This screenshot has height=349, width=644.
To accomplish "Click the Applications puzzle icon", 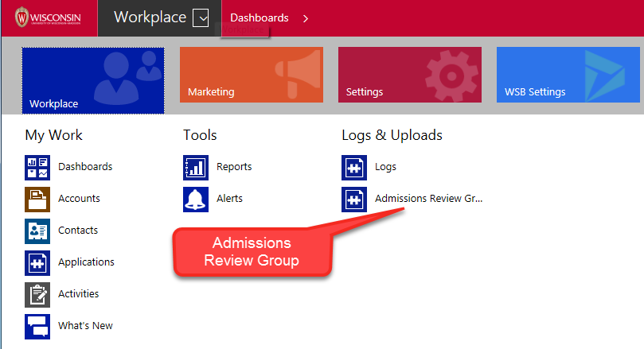I will (x=37, y=262).
